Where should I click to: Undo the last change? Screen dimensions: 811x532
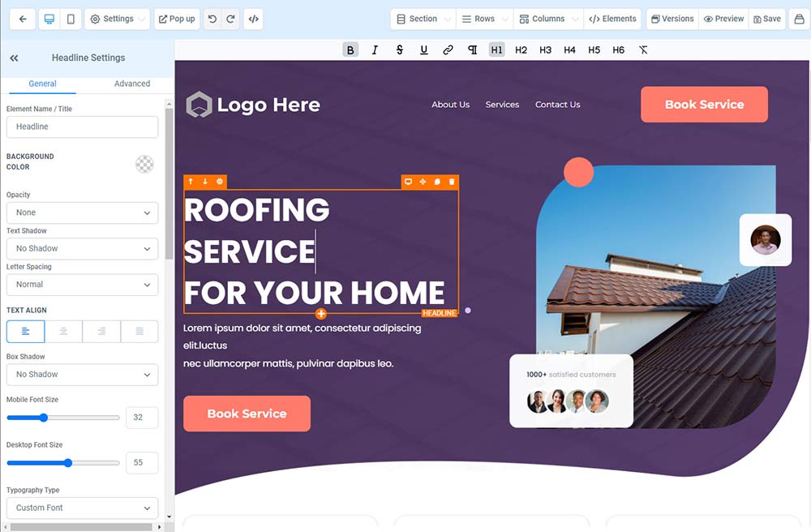[x=212, y=19]
